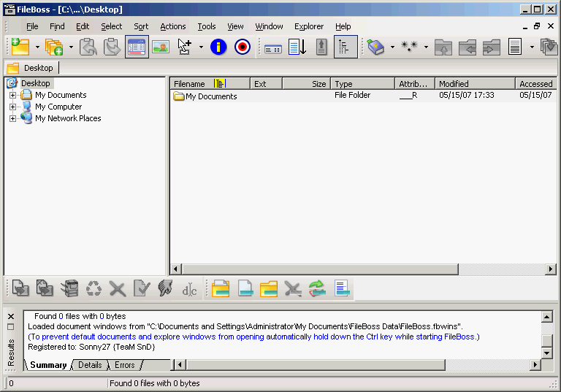Click the copy files bottom toolbar icon
This screenshot has width=561, height=392.
point(20,288)
